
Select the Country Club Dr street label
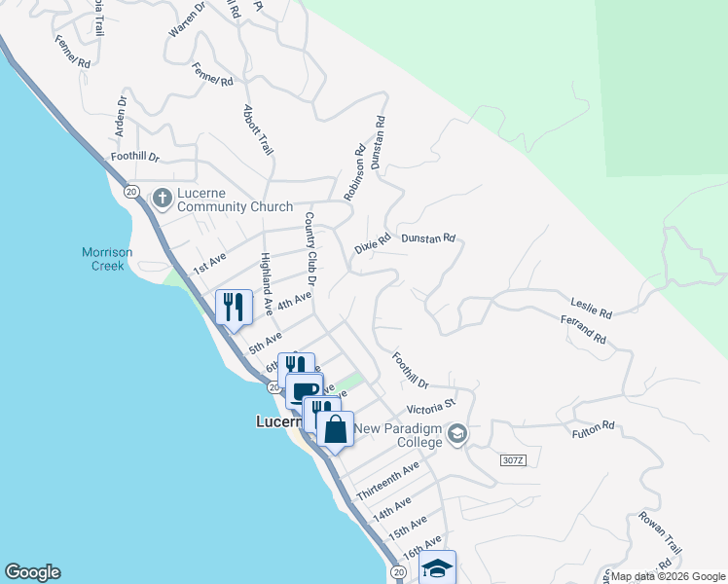(310, 248)
